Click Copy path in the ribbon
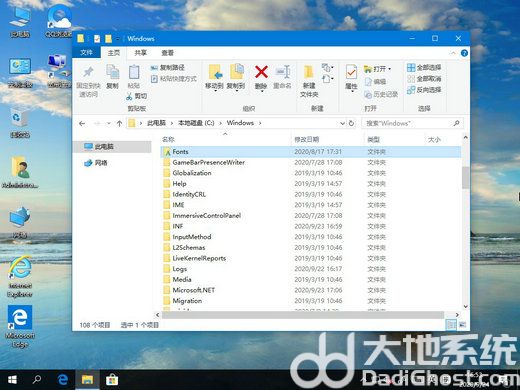Screen dimensions: 520x390 168,68
